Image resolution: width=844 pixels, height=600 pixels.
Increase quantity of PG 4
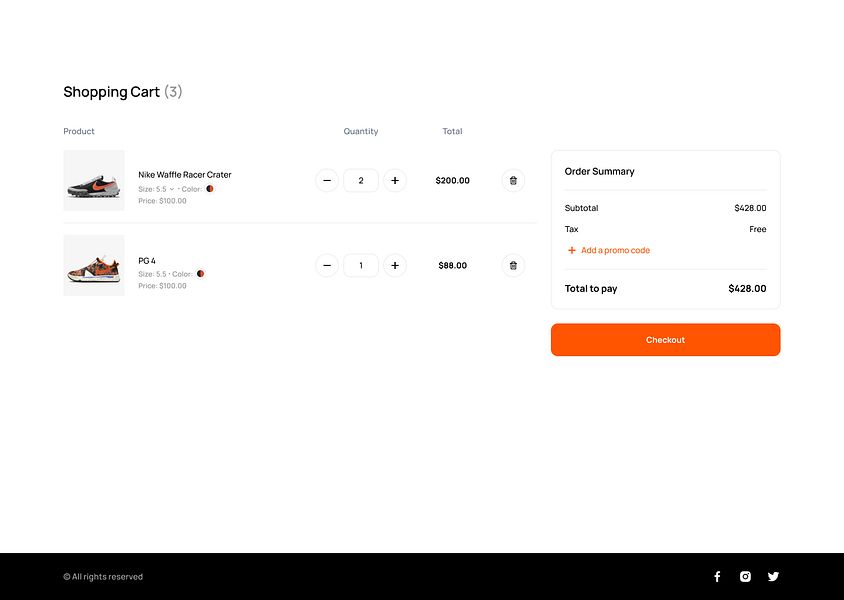(x=395, y=265)
